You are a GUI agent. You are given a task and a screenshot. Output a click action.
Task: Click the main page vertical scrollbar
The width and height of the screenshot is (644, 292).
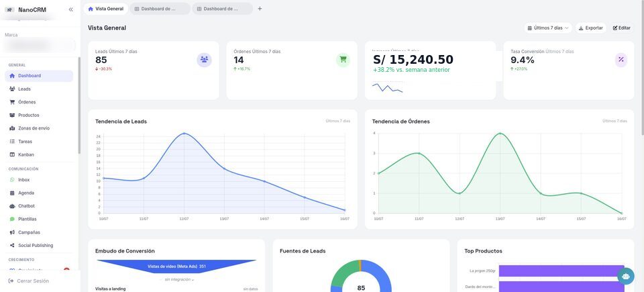coord(643,68)
